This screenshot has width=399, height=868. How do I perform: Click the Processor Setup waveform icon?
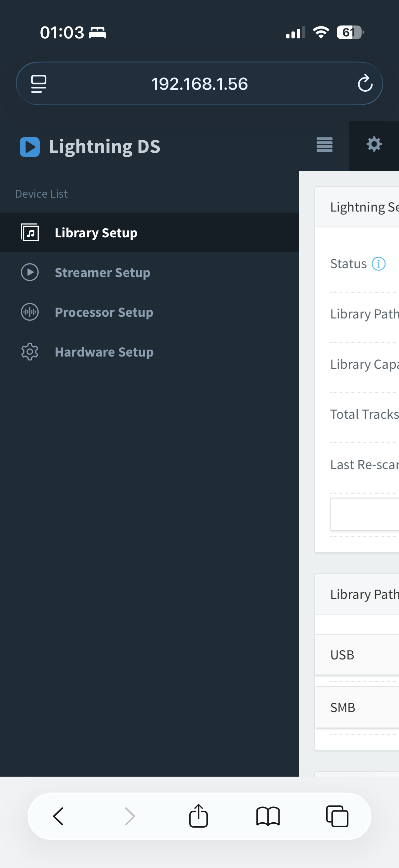[x=30, y=312]
